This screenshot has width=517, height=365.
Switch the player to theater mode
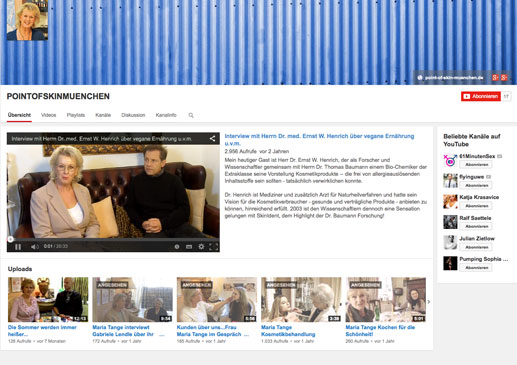click(x=189, y=247)
